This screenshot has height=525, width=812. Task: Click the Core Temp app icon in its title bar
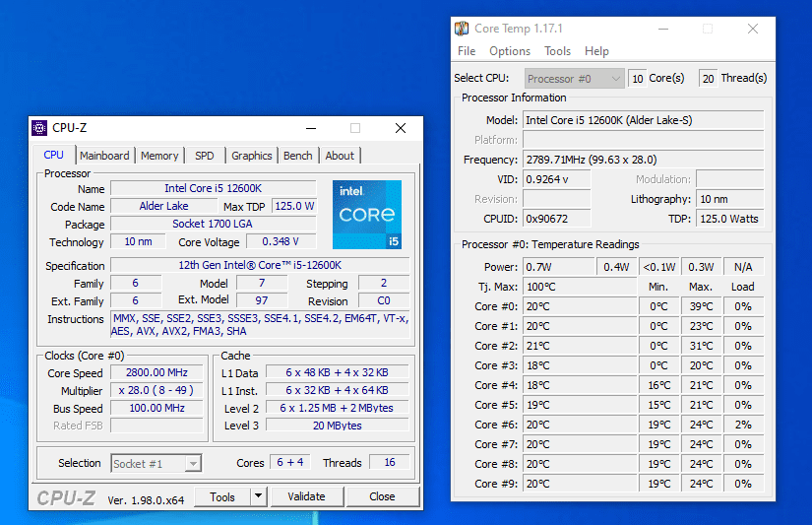point(462,29)
